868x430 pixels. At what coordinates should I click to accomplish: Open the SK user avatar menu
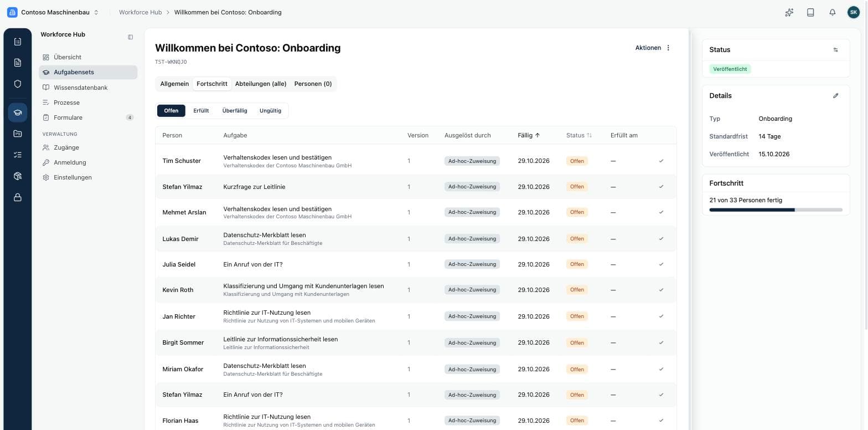point(854,12)
